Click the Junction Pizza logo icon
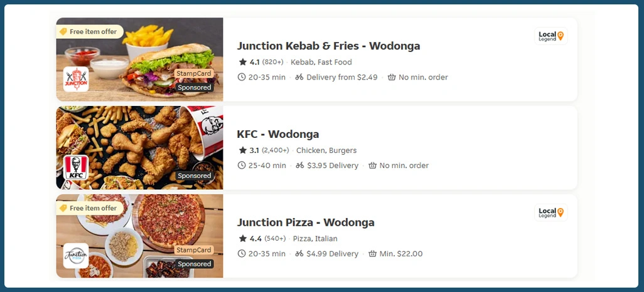 click(76, 256)
